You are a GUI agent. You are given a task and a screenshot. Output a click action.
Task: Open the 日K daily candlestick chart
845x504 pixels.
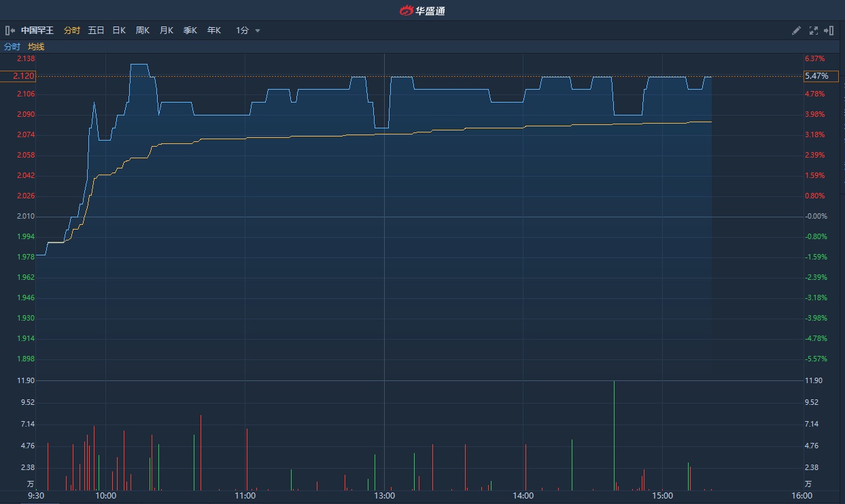pyautogui.click(x=119, y=31)
